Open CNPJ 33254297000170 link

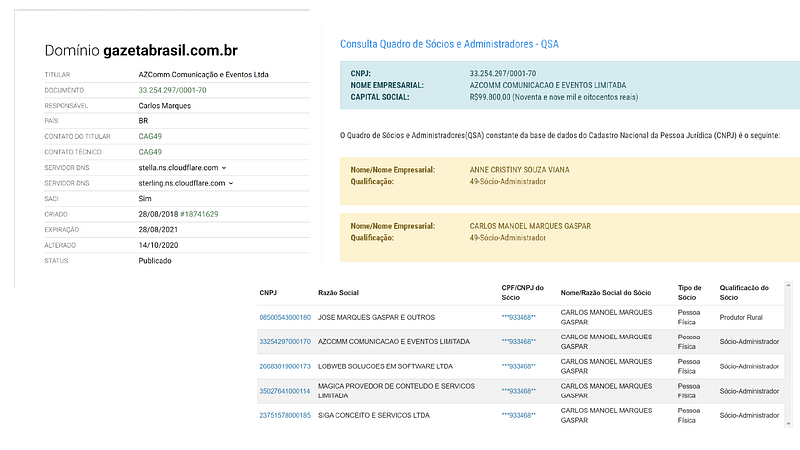(x=285, y=342)
